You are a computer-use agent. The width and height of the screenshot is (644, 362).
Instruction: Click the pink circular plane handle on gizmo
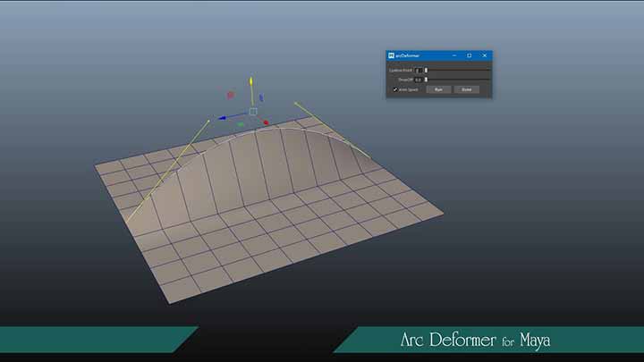[x=231, y=94]
